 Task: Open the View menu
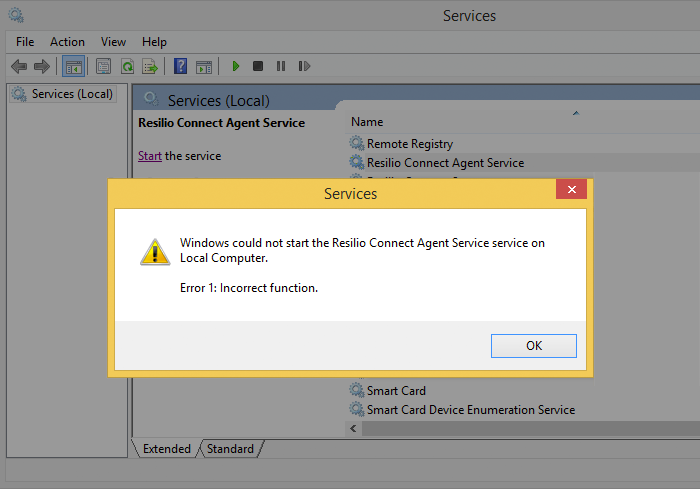point(113,42)
